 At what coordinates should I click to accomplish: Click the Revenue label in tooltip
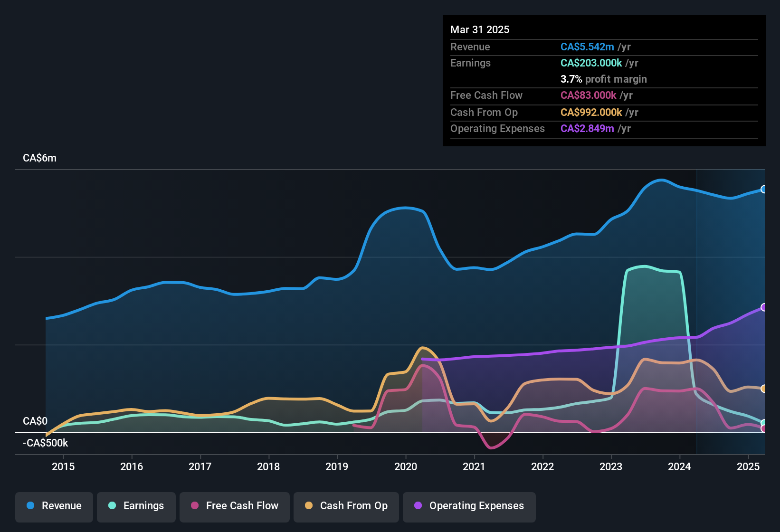pos(470,47)
